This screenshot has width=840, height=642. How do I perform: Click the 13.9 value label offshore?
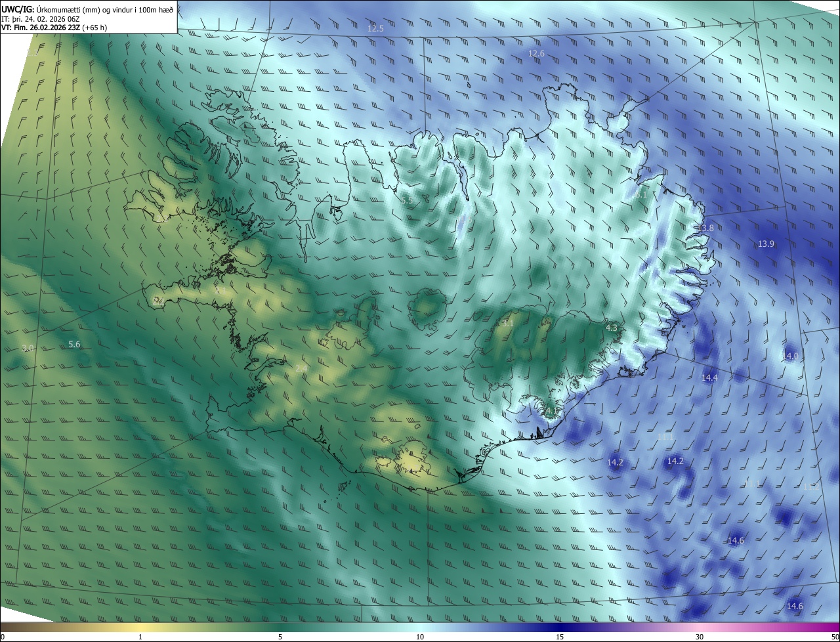tap(766, 244)
